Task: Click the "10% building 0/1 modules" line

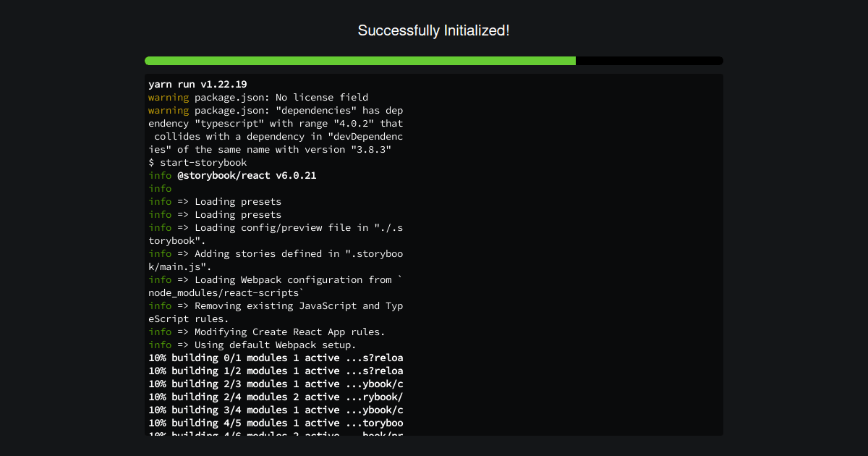Action: [276, 358]
